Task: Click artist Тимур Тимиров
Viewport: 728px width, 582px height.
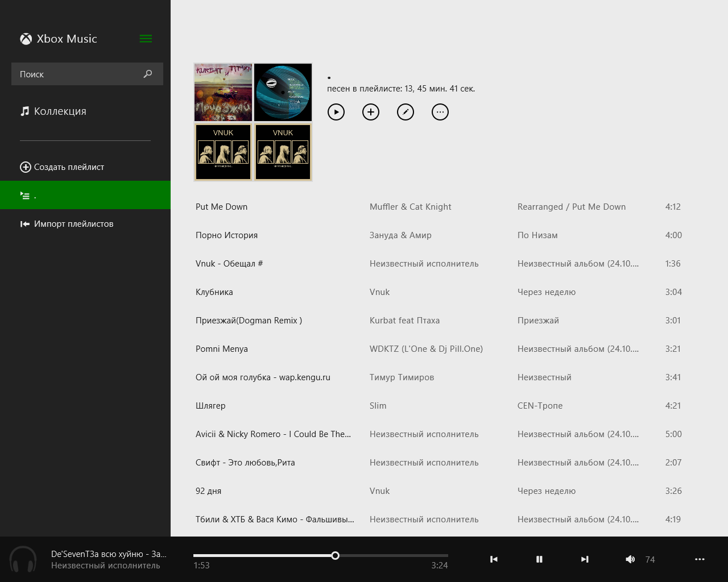Action: (x=402, y=377)
